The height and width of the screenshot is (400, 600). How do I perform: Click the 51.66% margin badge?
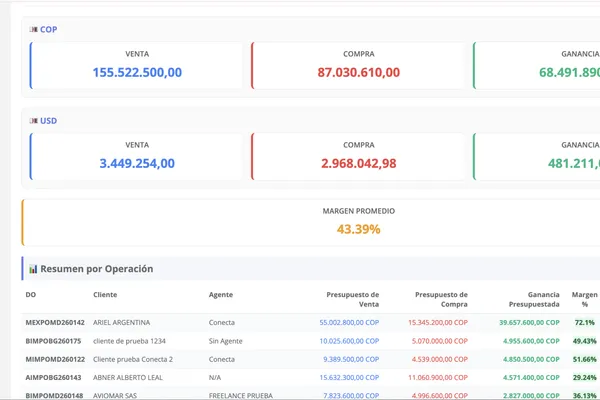585,359
